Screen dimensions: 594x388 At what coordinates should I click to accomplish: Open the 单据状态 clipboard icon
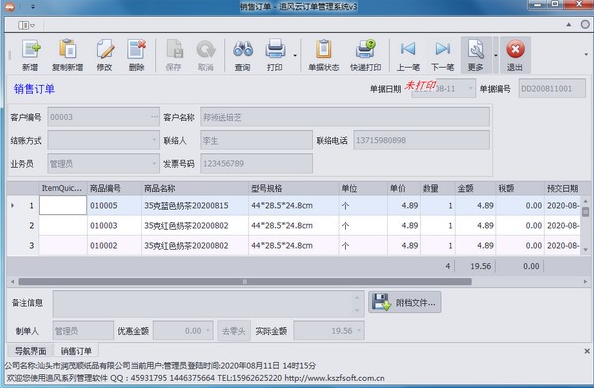tap(323, 55)
